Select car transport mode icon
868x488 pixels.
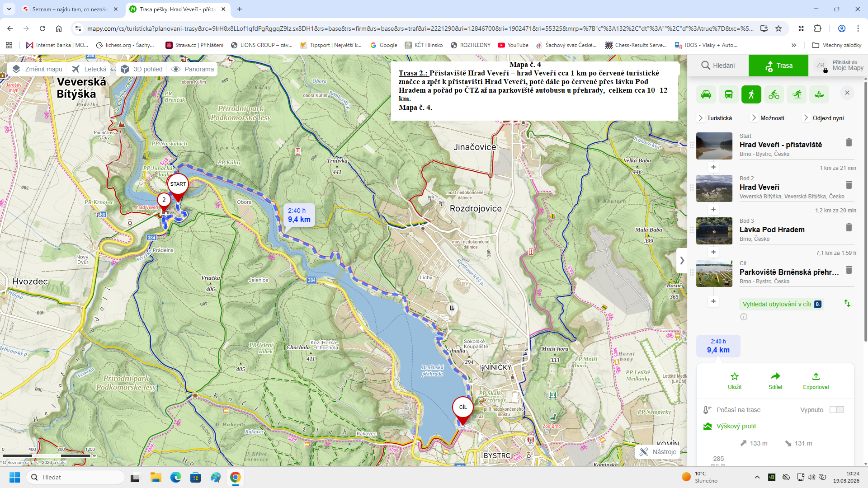(x=706, y=94)
